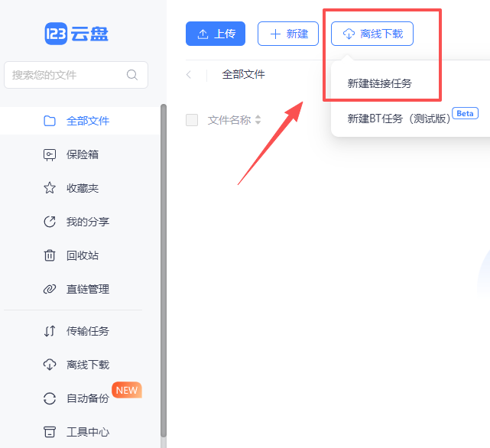Toggle the select-all files checkbox

pos(192,120)
